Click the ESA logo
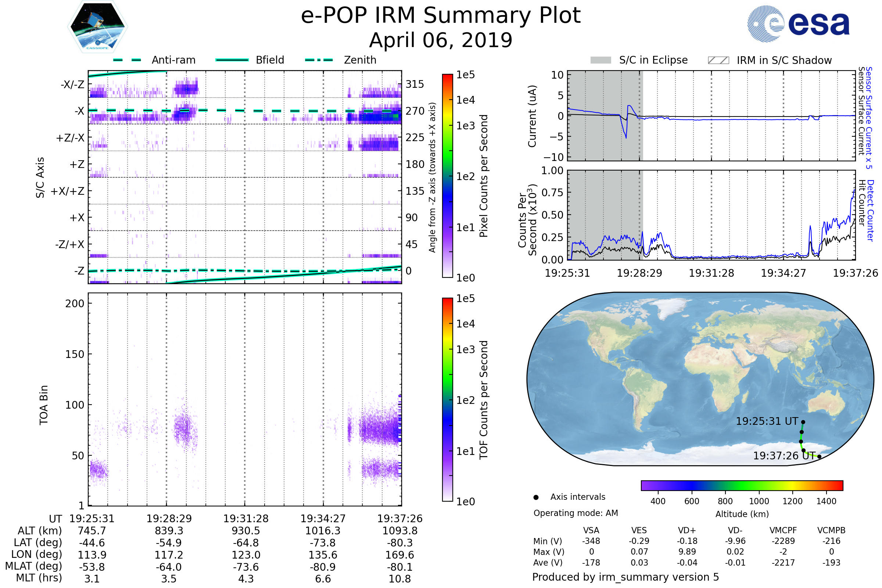The width and height of the screenshot is (882, 588). [798, 24]
